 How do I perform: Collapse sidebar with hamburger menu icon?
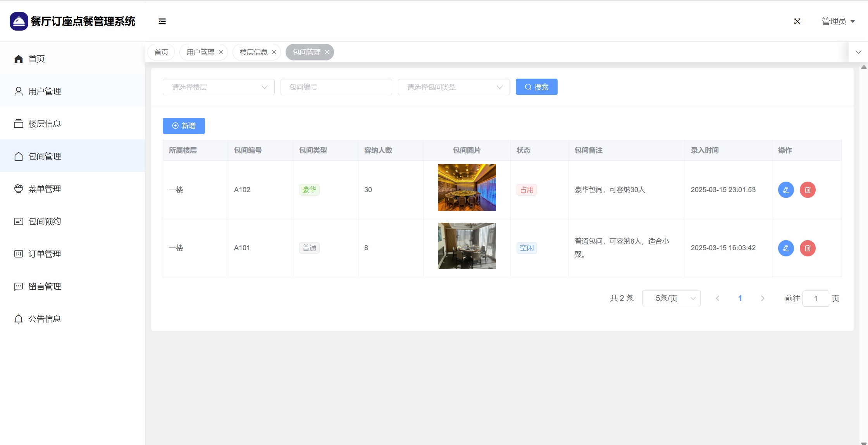[162, 21]
